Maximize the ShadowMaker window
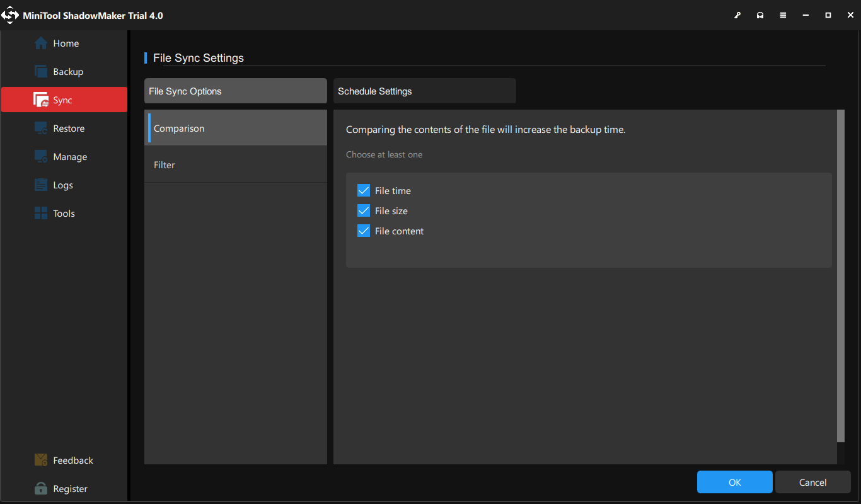Viewport: 861px width, 504px height. (x=828, y=16)
